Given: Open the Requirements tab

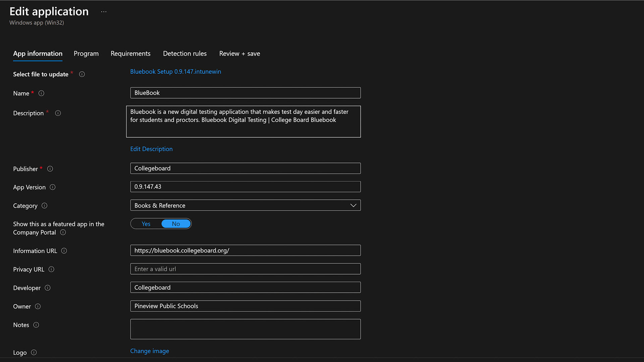Looking at the screenshot, I should pos(130,54).
